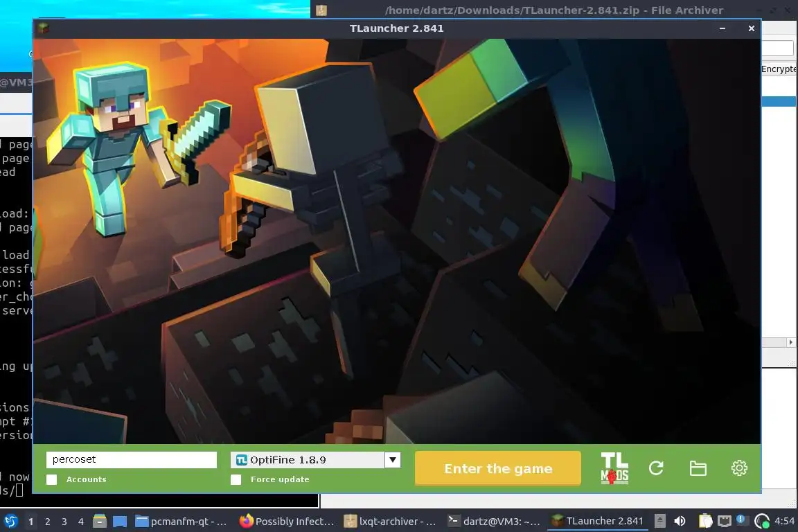Switch to pcmanfm-qt taskbar window
The width and height of the screenshot is (798, 532).
coord(181,522)
